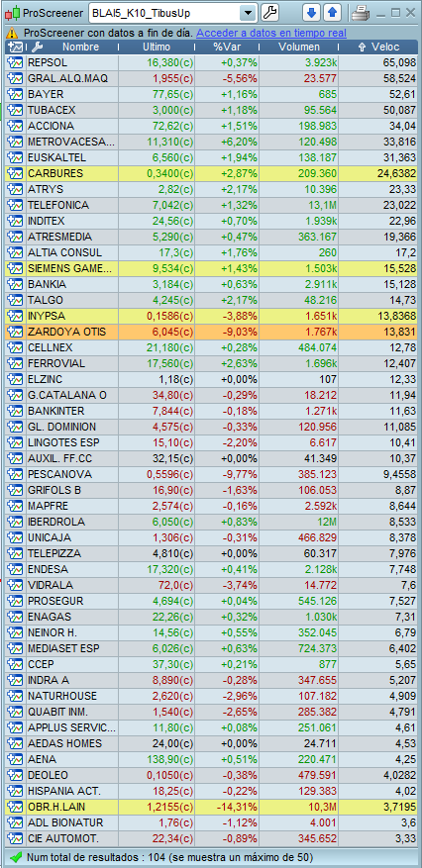Open chart icon for ZARDOYA OTIS row

coord(15,333)
